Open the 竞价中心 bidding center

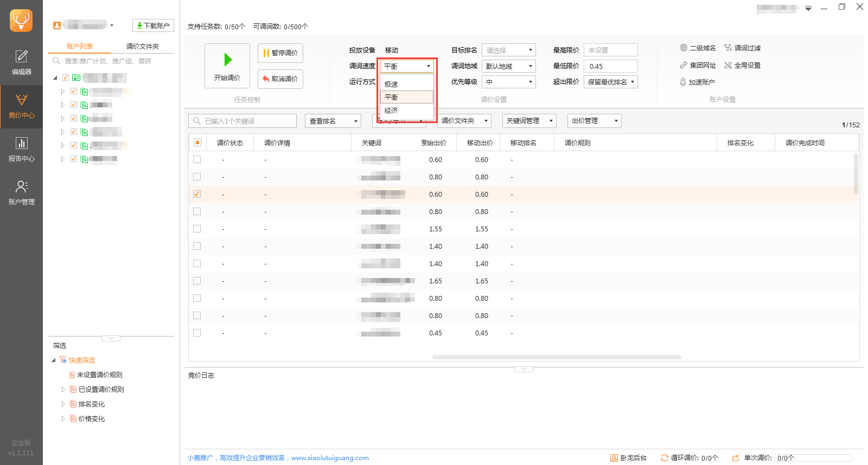point(21,107)
